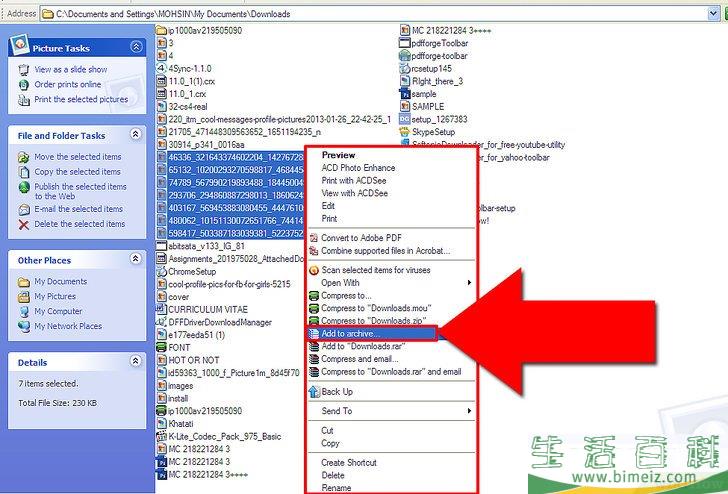This screenshot has height=494, width=728.
Task: Expand the Open With submenu
Action: click(x=469, y=282)
